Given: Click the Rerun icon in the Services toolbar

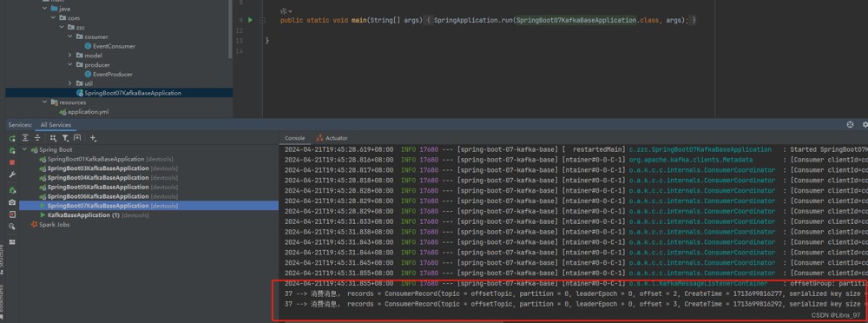Looking at the screenshot, I should pos(12,138).
